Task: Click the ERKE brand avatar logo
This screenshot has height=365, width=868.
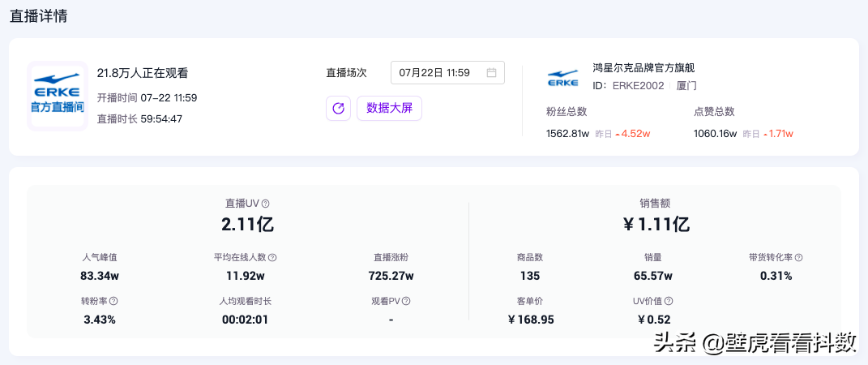Action: tap(562, 78)
